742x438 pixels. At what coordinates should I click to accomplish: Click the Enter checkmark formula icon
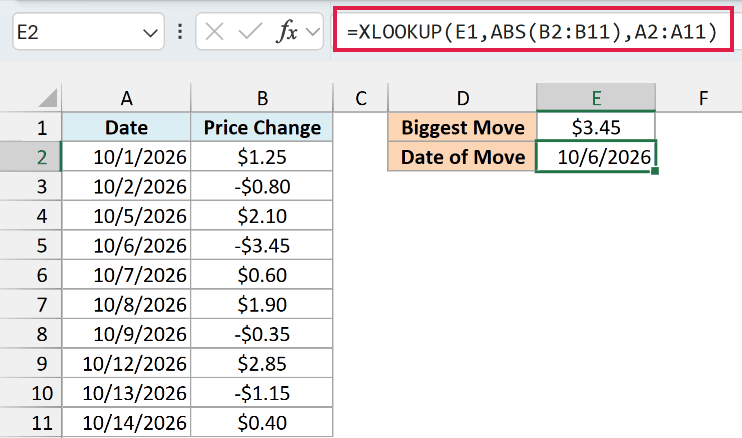coord(250,32)
